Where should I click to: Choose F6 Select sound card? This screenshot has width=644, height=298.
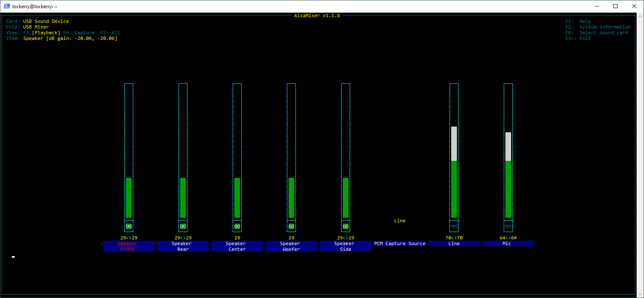pyautogui.click(x=597, y=33)
